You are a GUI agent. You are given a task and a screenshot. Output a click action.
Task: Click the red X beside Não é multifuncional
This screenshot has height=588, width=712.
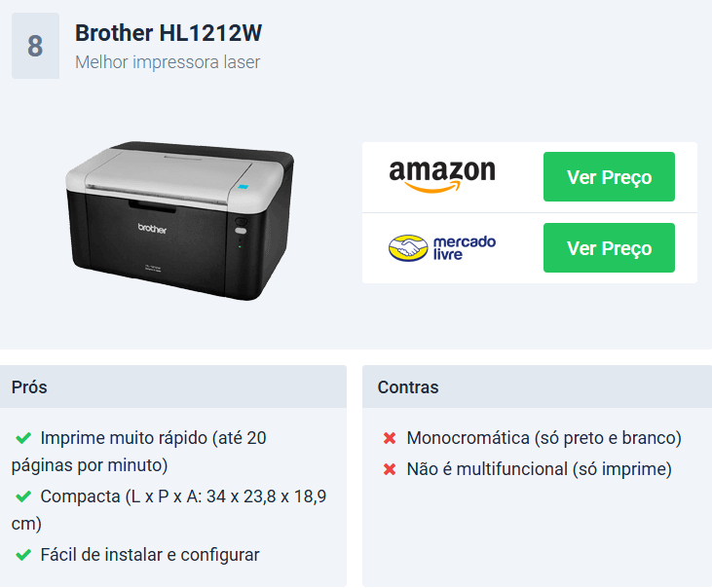click(x=390, y=469)
